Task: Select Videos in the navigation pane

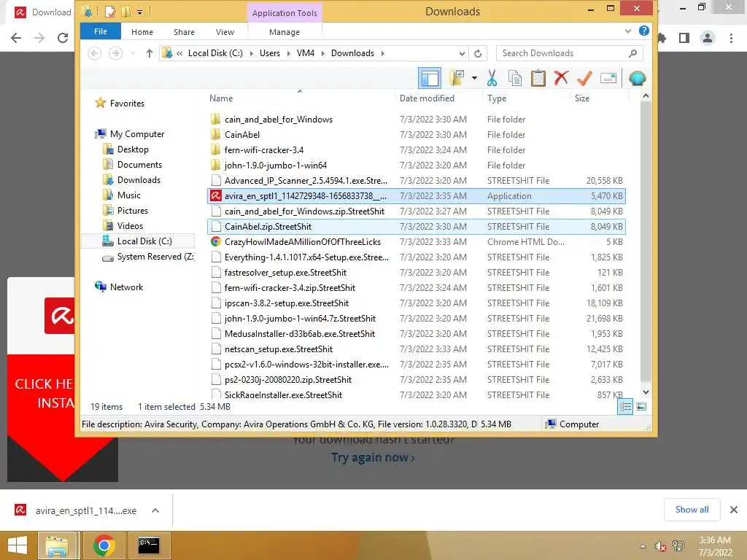Action: pos(130,226)
